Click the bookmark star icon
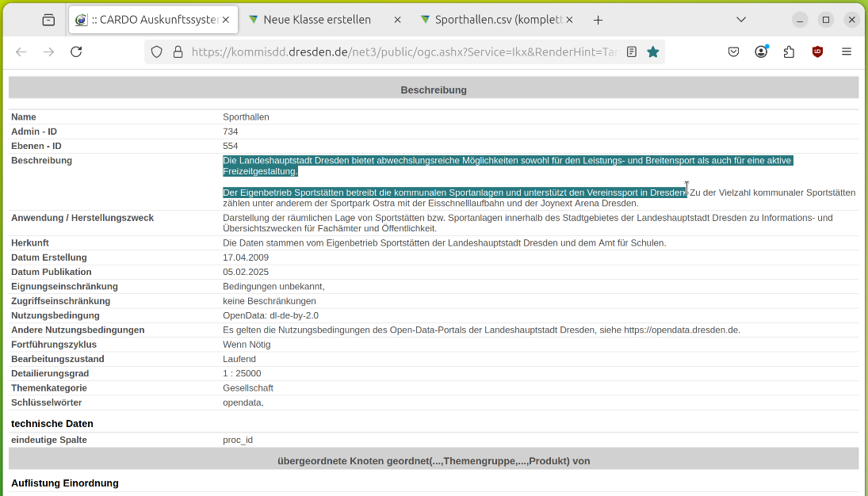This screenshot has width=868, height=496. coord(653,52)
